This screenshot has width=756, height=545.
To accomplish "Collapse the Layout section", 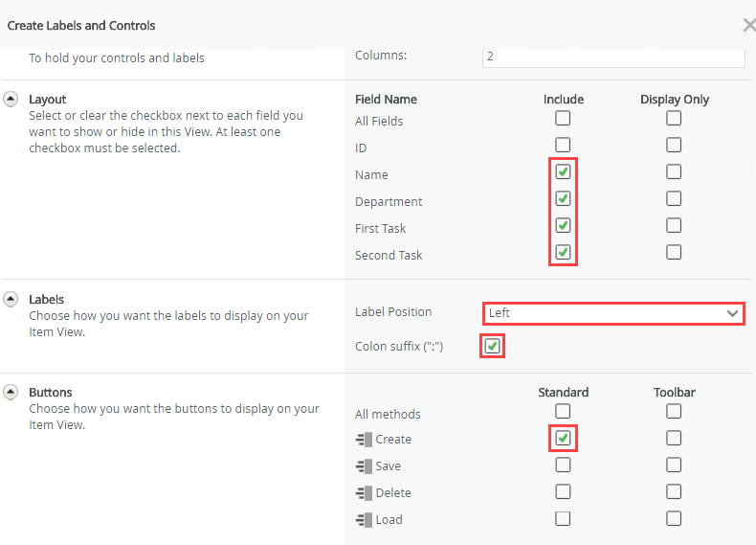I will (11, 99).
